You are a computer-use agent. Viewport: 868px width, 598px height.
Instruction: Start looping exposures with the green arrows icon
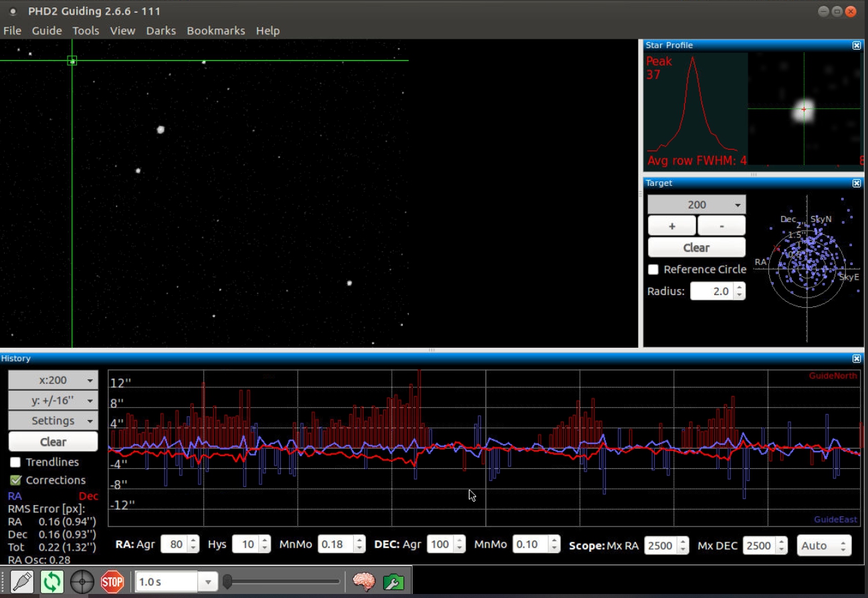52,581
